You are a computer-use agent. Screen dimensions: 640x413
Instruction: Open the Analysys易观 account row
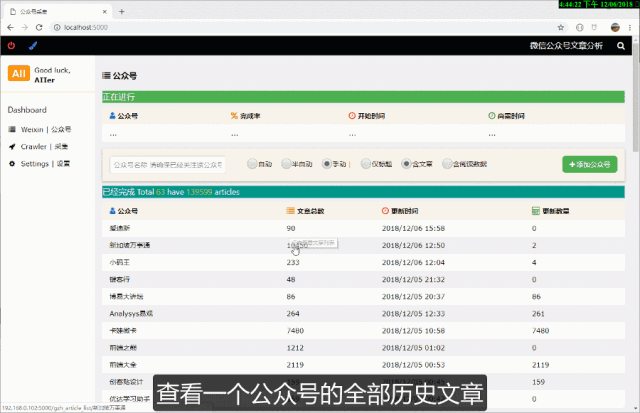363,313
